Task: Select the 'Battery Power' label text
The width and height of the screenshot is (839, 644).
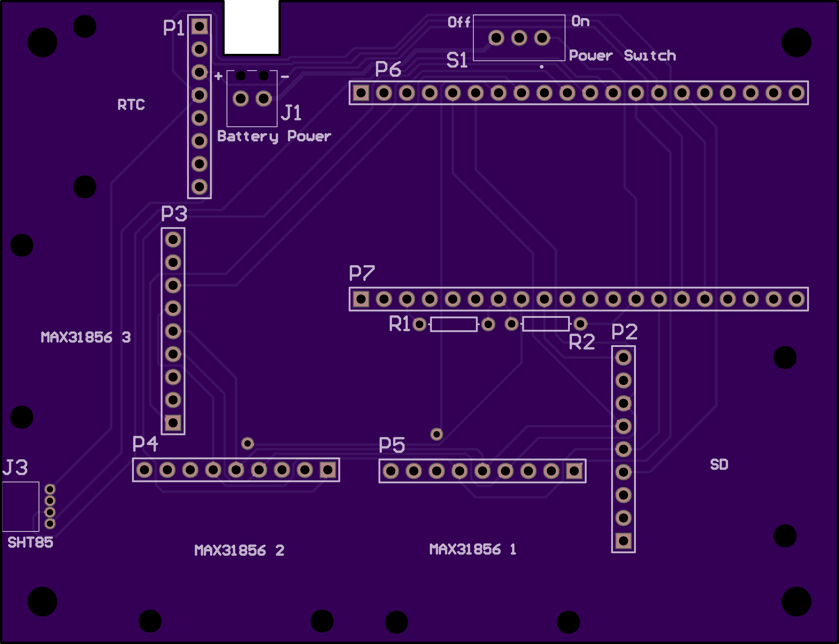Action: point(274,137)
